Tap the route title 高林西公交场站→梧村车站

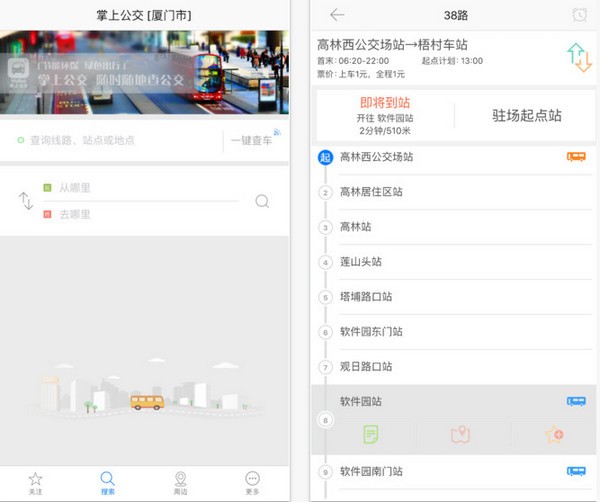coord(392,45)
